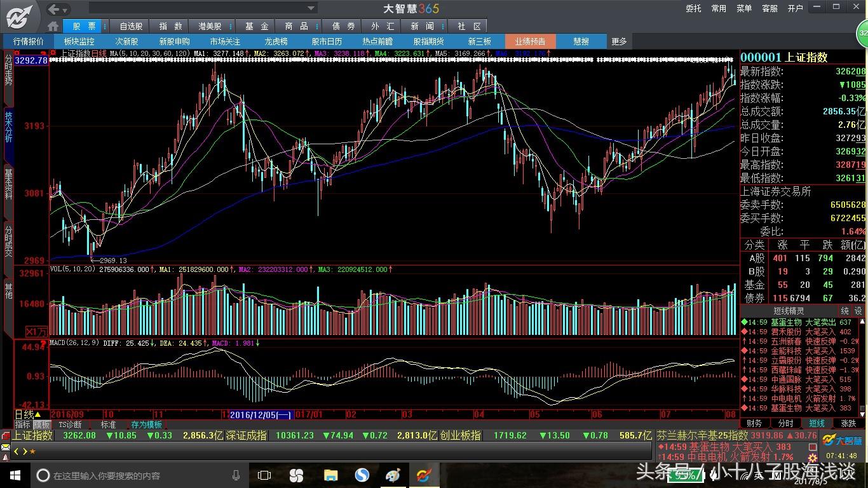Click the 指标 button below chart
Image resolution: width=868 pixels, height=488 pixels.
[x=23, y=424]
